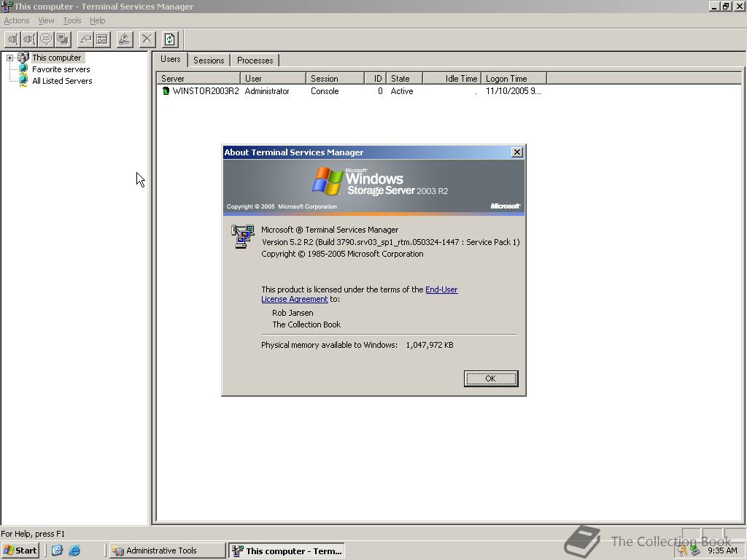Sort by the ID column header
The height and width of the screenshot is (560, 747).
[376, 79]
